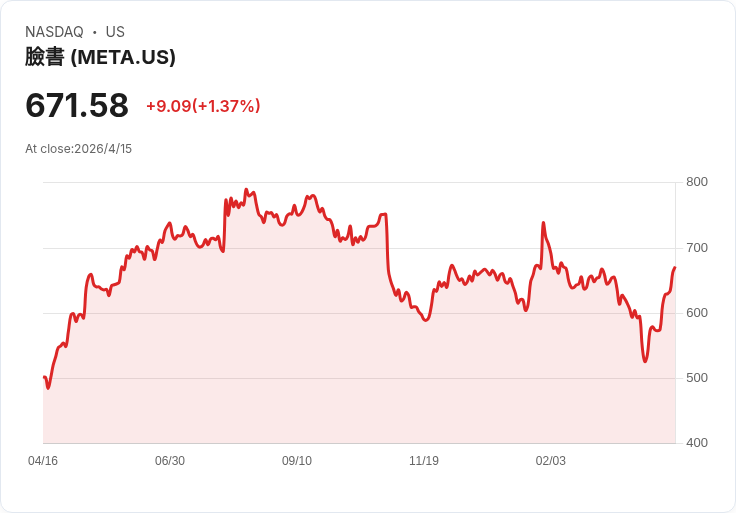Viewport: 736px width, 513px height.
Task: Select the 04/16 date on x-axis
Action: [43, 461]
